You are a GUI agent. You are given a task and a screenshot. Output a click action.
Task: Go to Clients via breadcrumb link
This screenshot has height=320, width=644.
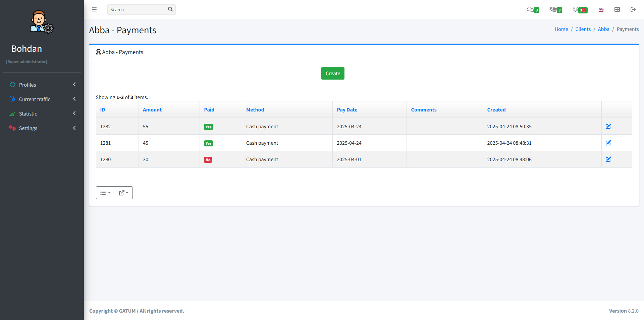point(583,29)
